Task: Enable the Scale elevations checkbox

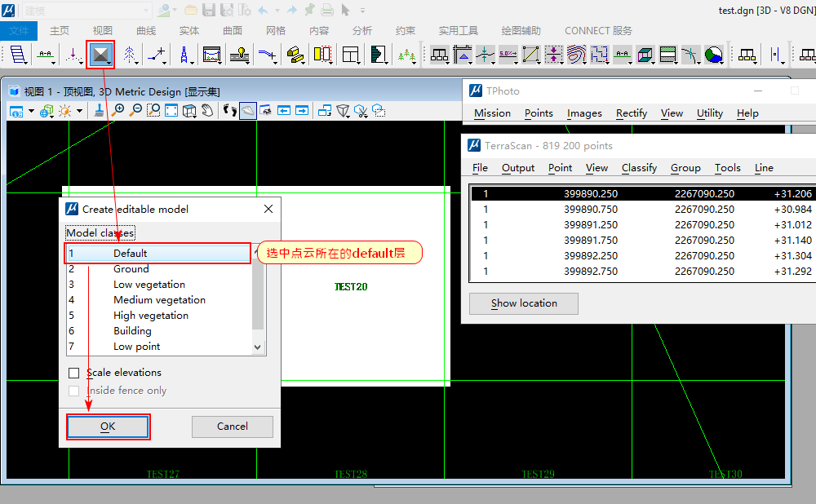Action: coord(74,373)
